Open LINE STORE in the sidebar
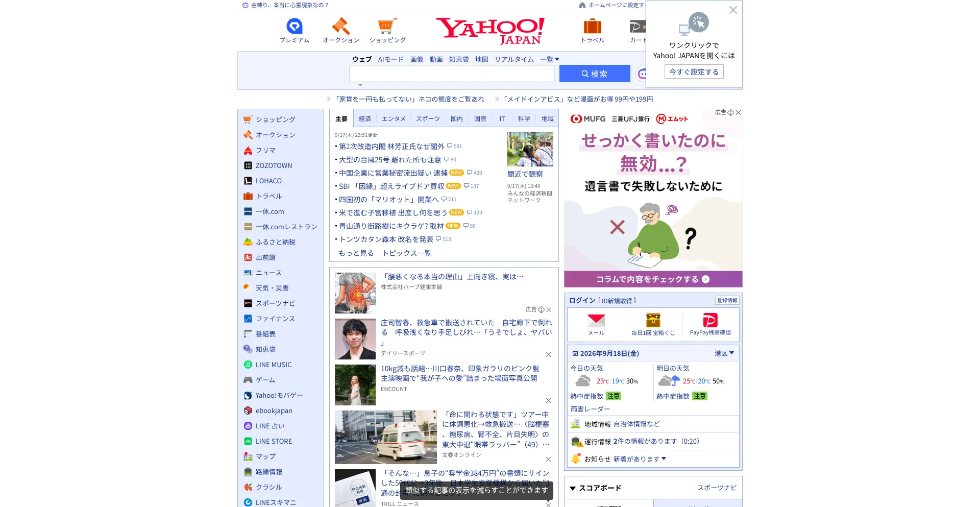Screen dimensions: 980x507 (x=274, y=441)
